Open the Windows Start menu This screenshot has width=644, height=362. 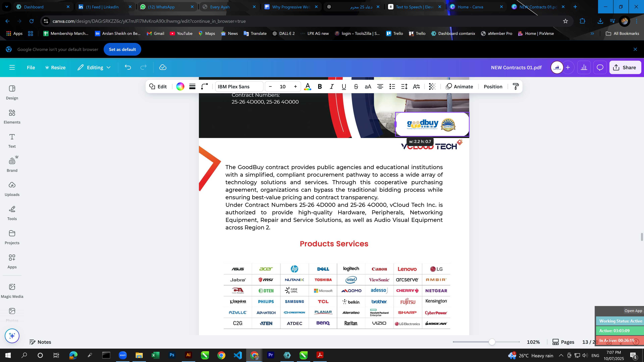coord(8,355)
